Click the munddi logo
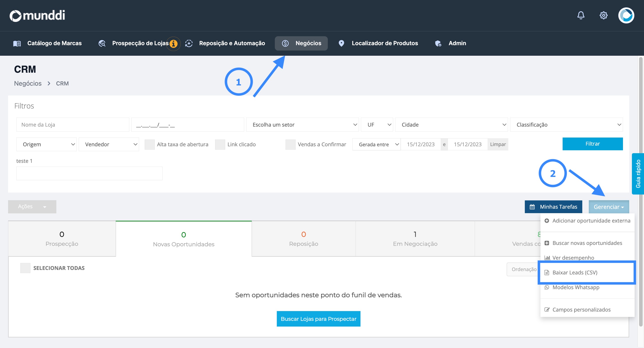 point(37,15)
